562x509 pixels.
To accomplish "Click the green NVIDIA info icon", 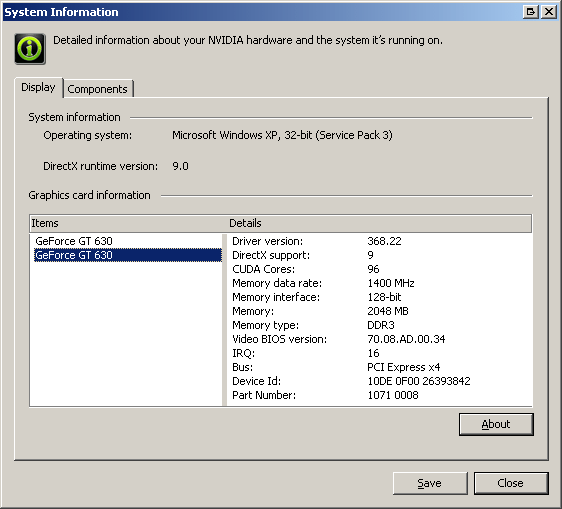I will (30, 49).
